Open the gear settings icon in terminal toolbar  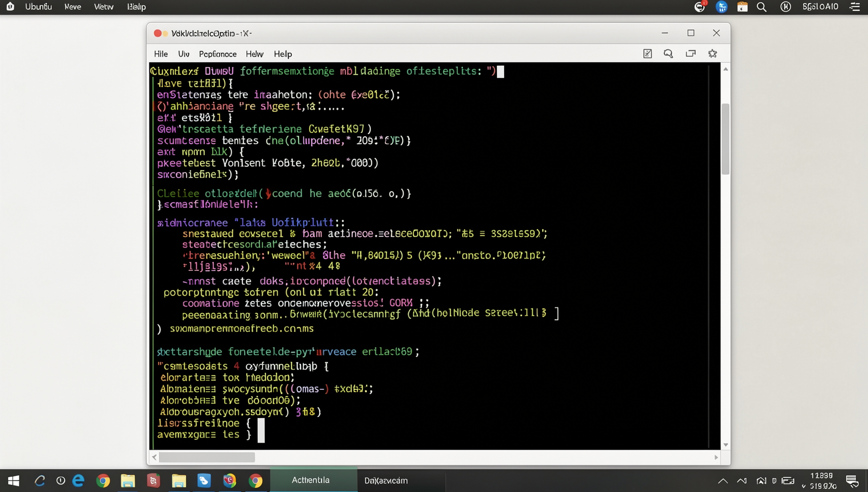coord(713,54)
